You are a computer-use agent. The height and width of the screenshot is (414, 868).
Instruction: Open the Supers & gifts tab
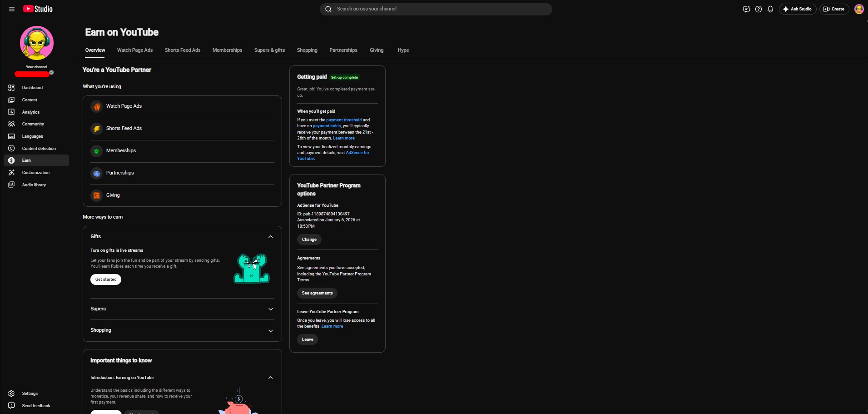click(269, 50)
